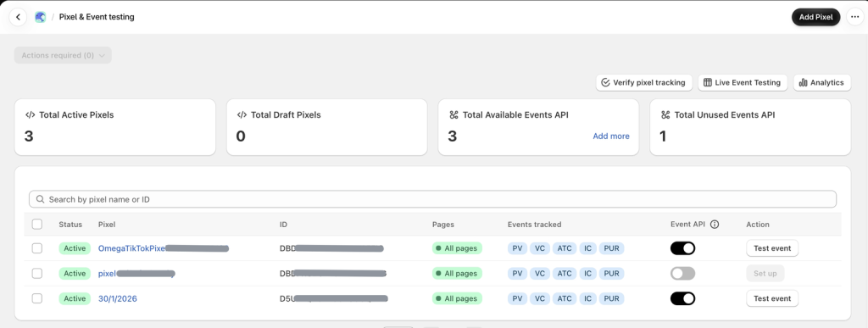This screenshot has width=868, height=328.
Task: Open the three-dots more options menu
Action: coord(854,17)
